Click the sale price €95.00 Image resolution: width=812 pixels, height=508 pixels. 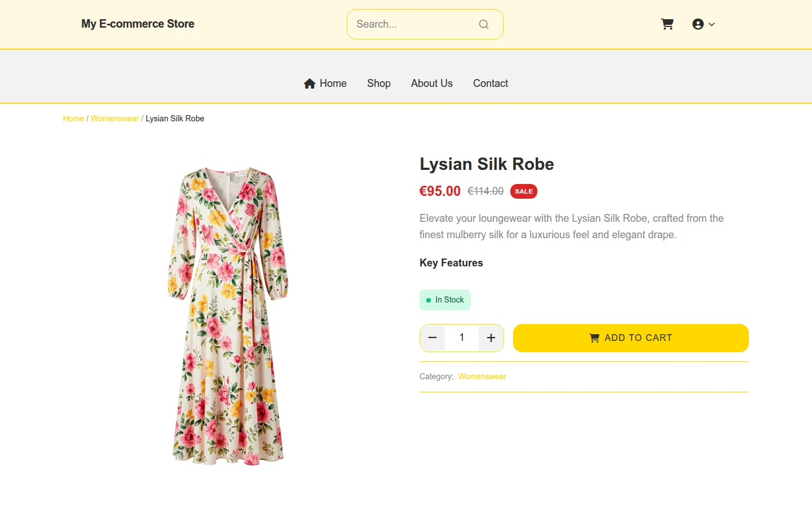point(440,191)
